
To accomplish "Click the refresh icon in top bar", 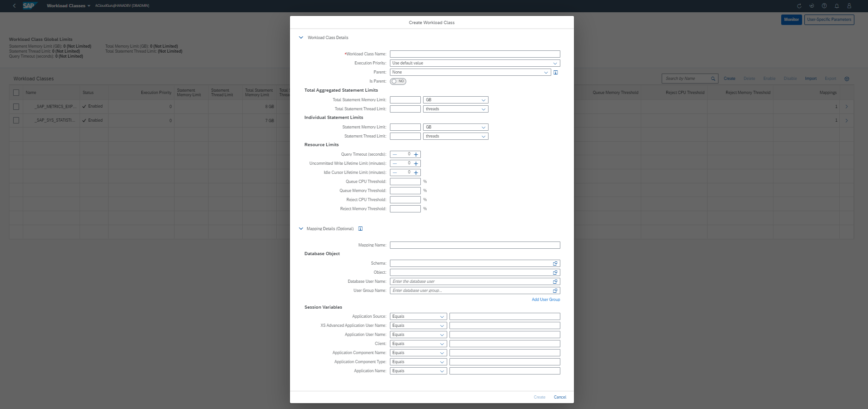I will (799, 6).
